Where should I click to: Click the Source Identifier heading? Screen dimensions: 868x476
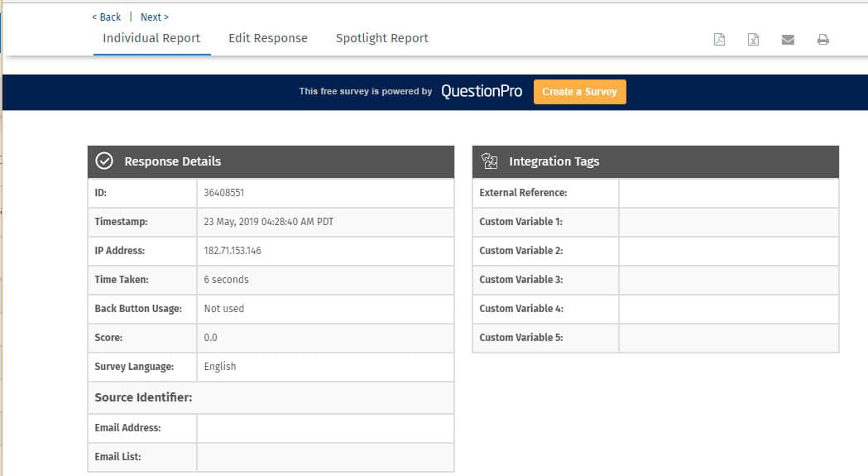point(143,397)
